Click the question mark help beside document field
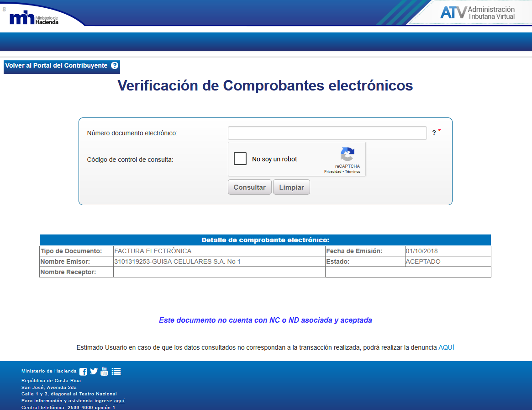Screen dimensions: 532x410 [434, 133]
